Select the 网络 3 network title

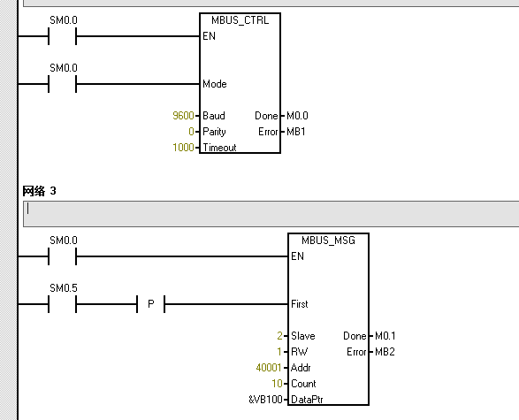pos(40,191)
